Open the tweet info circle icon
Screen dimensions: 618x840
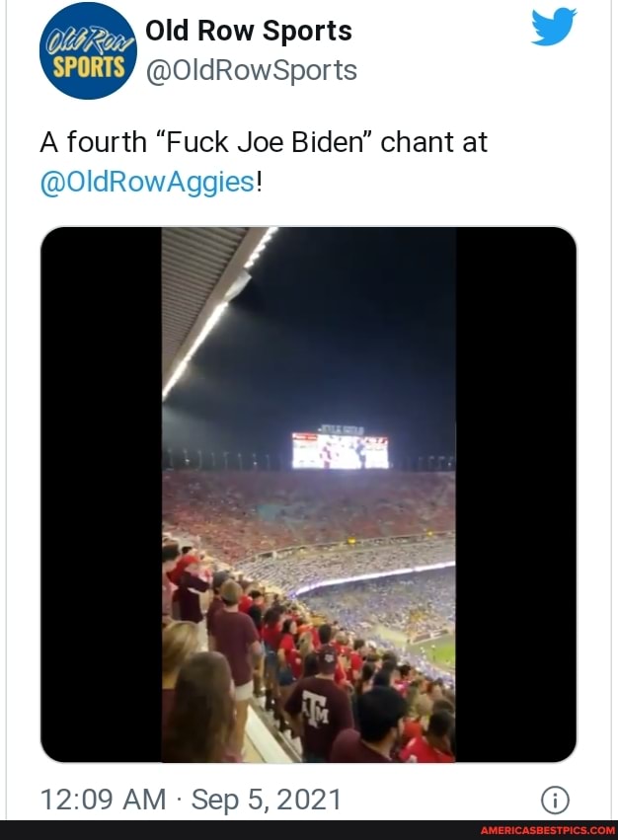click(555, 799)
